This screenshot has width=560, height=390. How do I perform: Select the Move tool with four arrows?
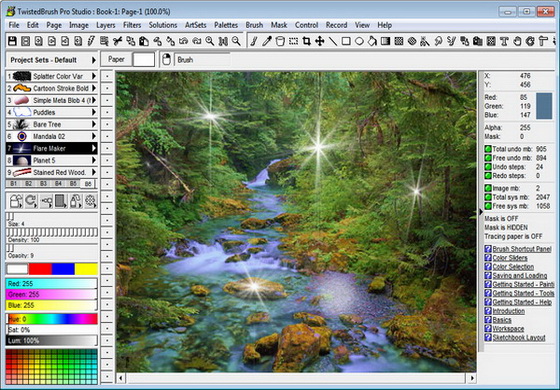click(x=320, y=41)
